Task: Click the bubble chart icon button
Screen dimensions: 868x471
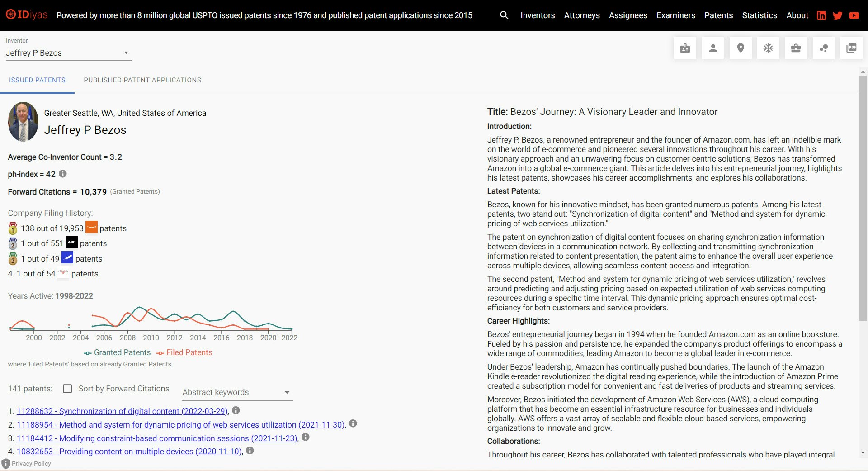Action: (824, 48)
